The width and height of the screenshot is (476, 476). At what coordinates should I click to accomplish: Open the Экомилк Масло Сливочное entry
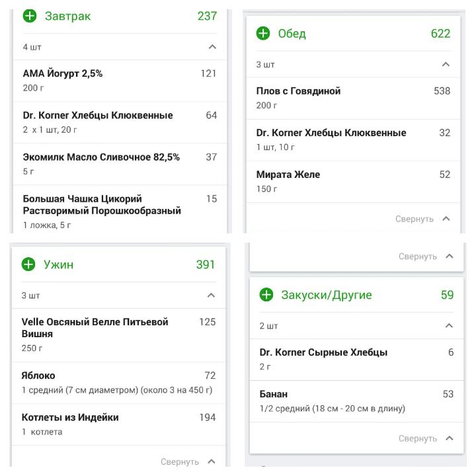pyautogui.click(x=120, y=164)
